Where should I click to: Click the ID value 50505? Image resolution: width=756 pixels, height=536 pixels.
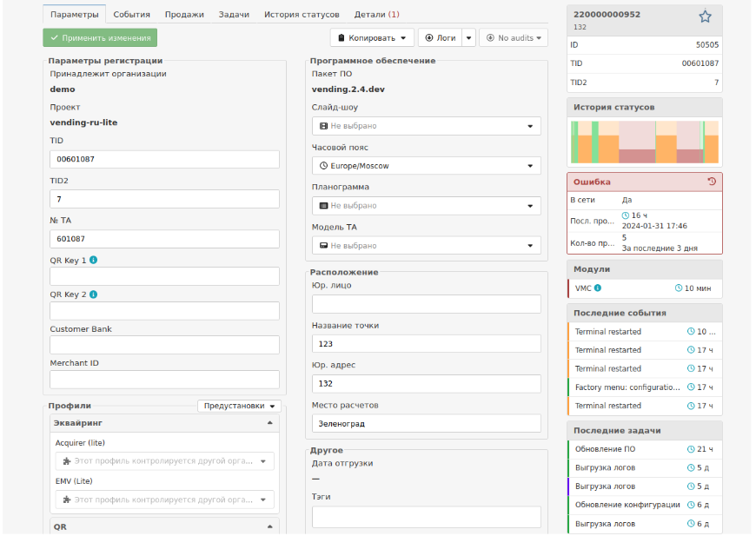706,45
